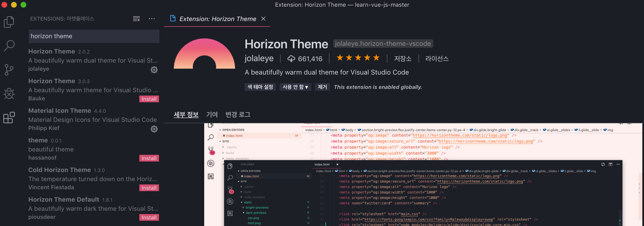Screen dimensions: 644x226
Task: Click the Horizon Theme large title
Action: 286,44
